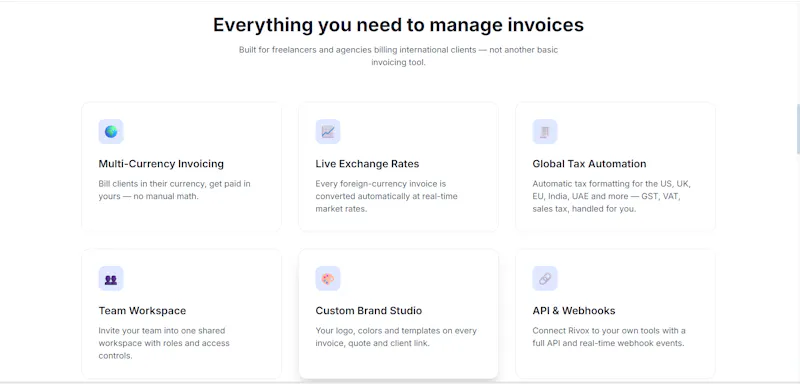Click the 'Invite your team into one shared' description
Screen dimensions: 800x384
point(164,343)
